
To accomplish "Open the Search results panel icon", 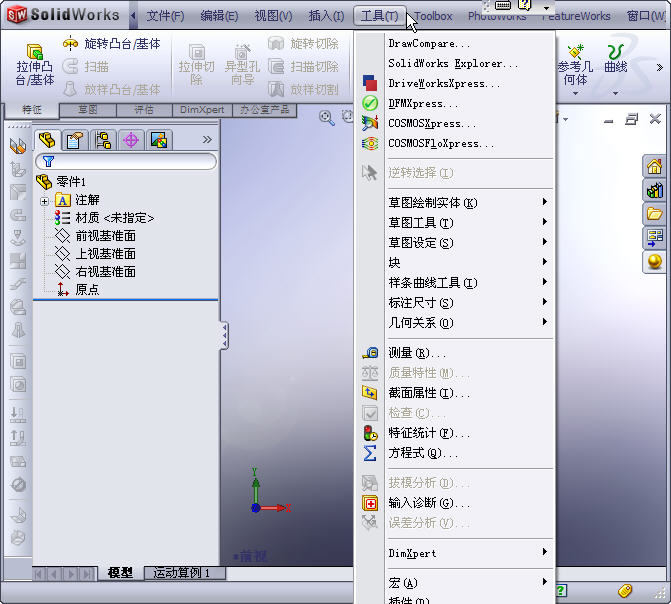I will coord(654,238).
